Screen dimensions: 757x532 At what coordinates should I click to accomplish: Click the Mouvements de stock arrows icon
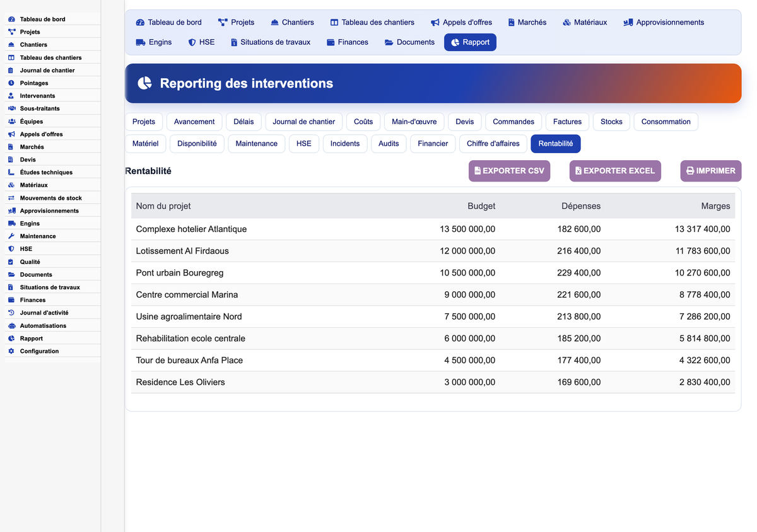(x=11, y=198)
